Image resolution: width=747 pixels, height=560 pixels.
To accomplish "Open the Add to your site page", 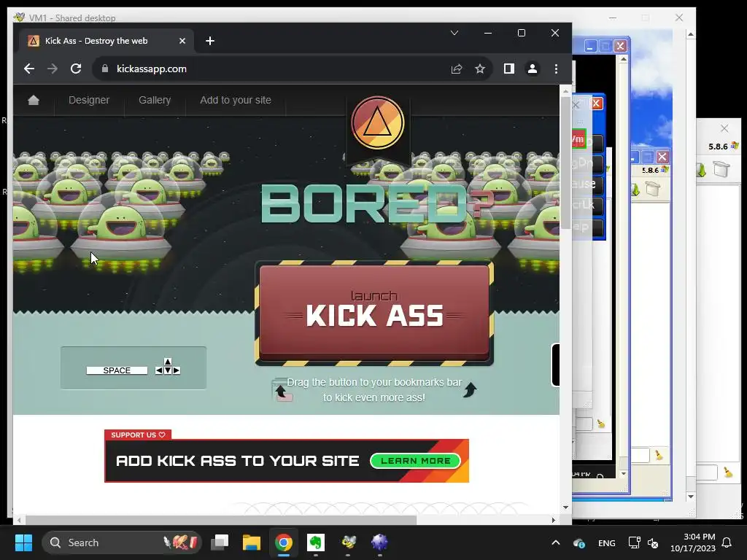I will (x=236, y=100).
